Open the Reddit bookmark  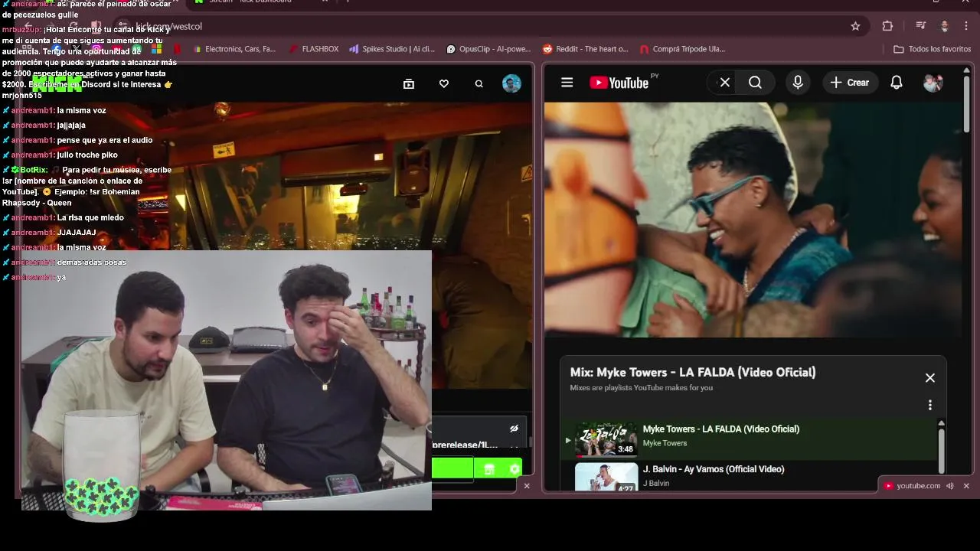click(586, 49)
